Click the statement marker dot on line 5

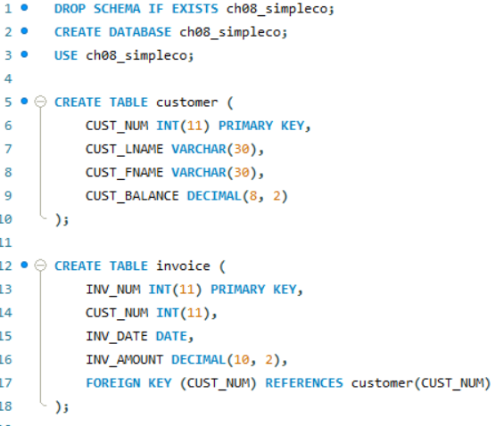tap(24, 102)
